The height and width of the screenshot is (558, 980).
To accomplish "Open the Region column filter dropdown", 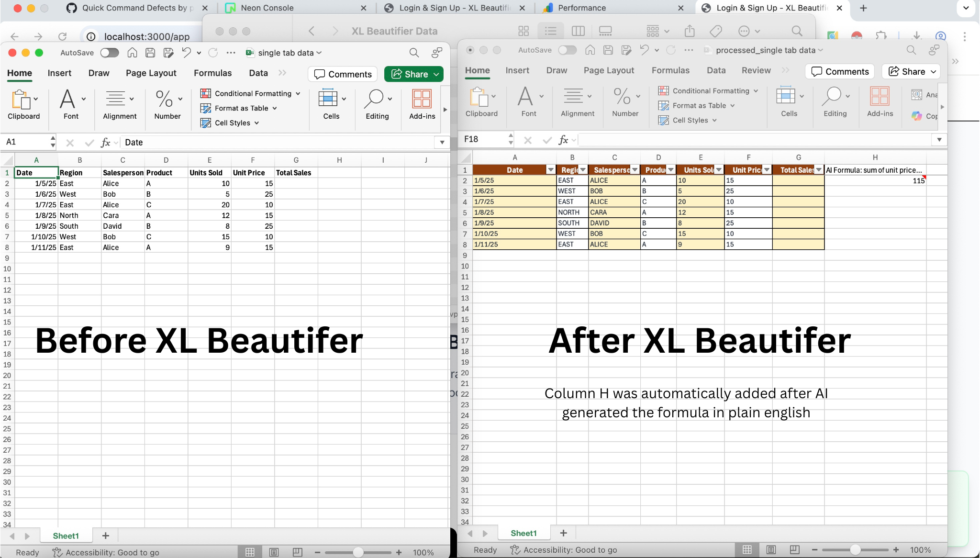I will tap(582, 169).
